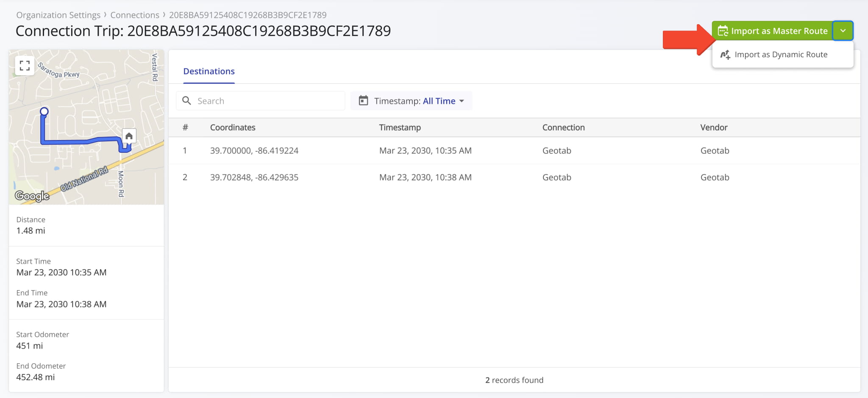The image size is (868, 398).
Task: Select destination row 39.702848, -86.429635
Action: click(x=254, y=177)
